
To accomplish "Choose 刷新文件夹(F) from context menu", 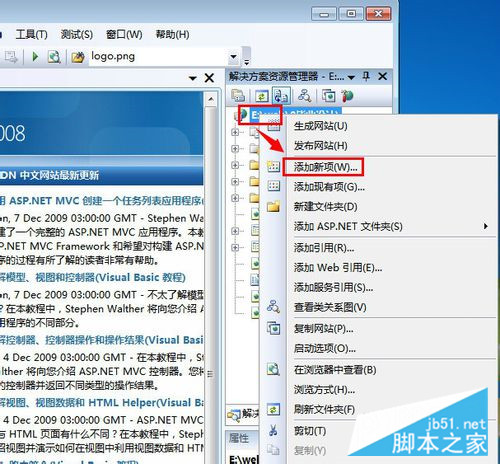I will [392, 409].
